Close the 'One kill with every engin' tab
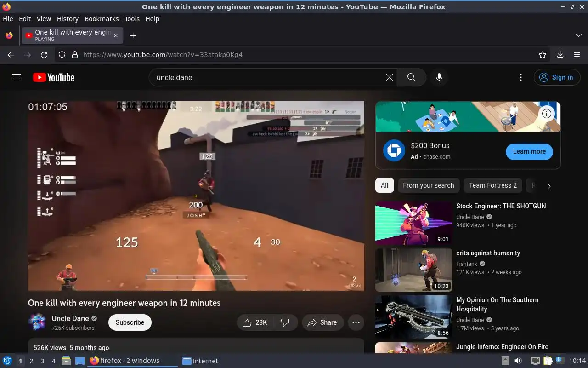 tap(116, 35)
